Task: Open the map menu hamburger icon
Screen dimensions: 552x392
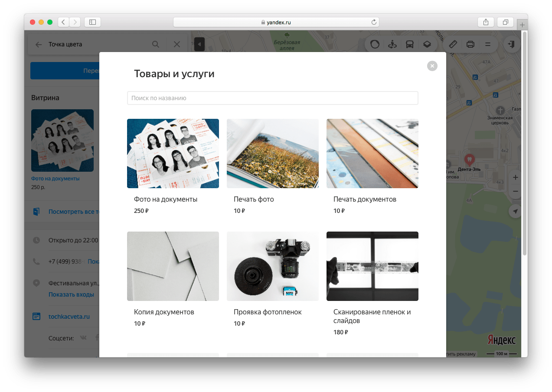Action: tap(487, 44)
